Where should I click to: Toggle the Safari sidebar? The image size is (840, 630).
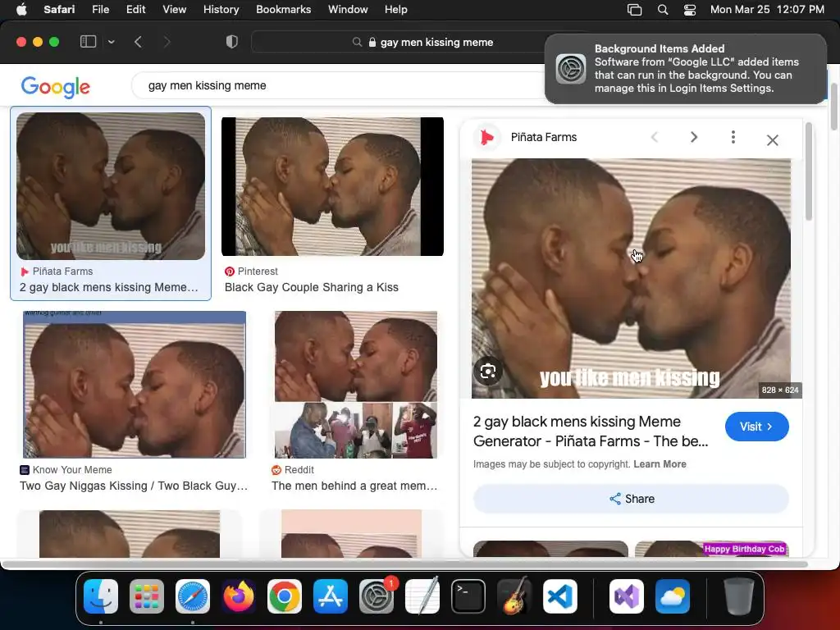88,42
